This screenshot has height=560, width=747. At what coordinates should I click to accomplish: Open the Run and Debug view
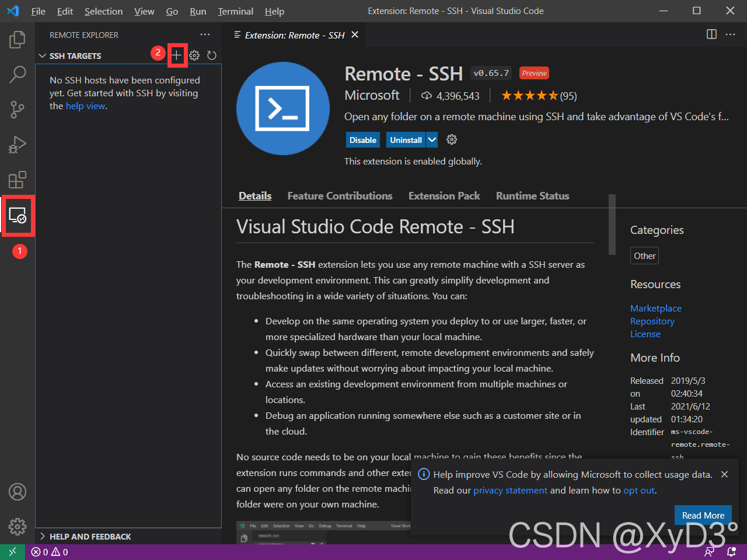pyautogui.click(x=18, y=145)
